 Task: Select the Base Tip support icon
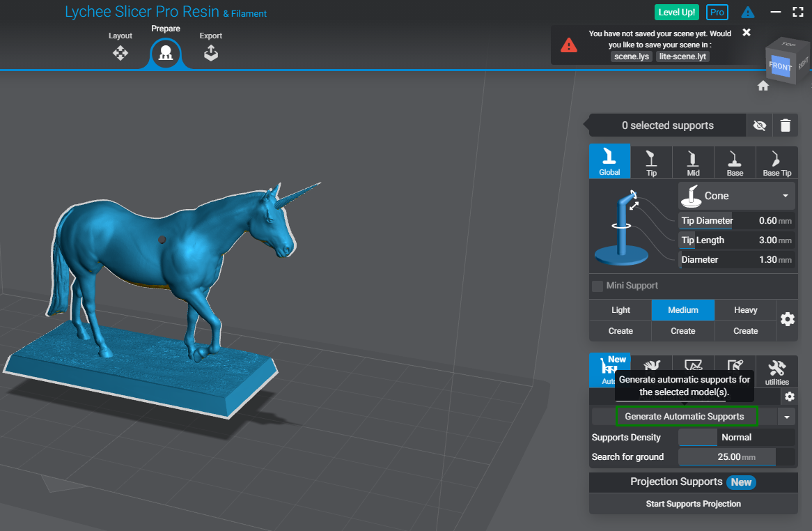776,162
